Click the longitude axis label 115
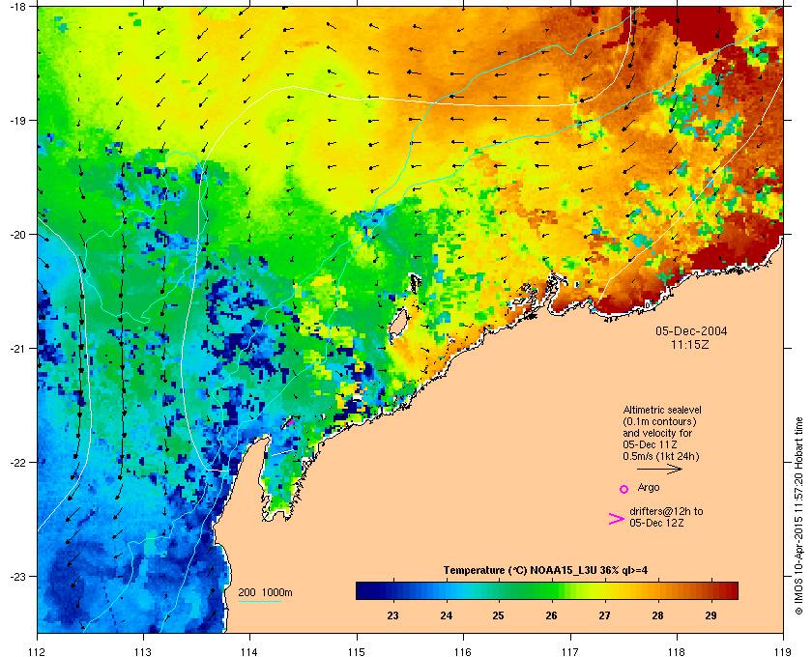This screenshot has height=657, width=812. coord(357,652)
